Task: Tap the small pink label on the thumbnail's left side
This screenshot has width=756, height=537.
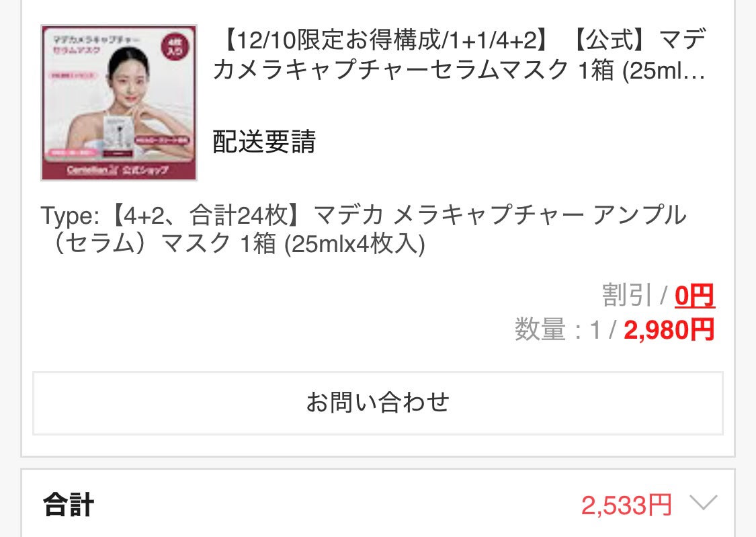Action: pos(73,76)
